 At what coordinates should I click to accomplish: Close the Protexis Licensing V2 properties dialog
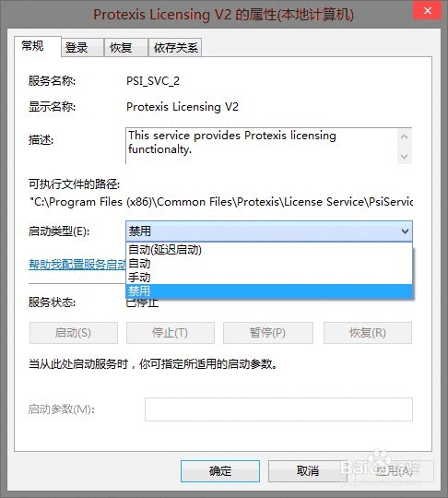pyautogui.click(x=428, y=11)
